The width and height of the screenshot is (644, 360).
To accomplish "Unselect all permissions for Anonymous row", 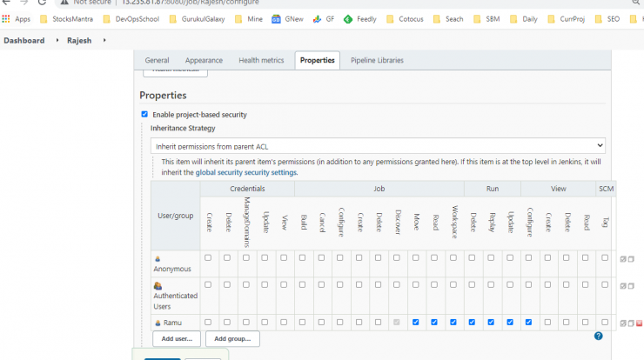I will click(631, 259).
